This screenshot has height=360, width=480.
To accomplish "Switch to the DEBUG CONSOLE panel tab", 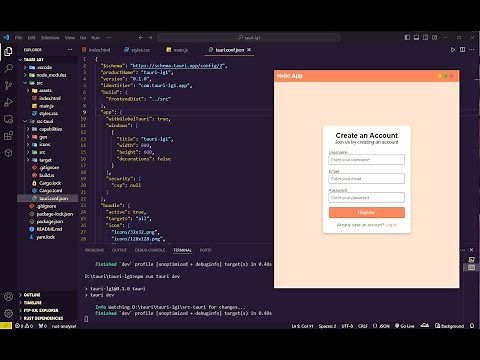I will 150,250.
